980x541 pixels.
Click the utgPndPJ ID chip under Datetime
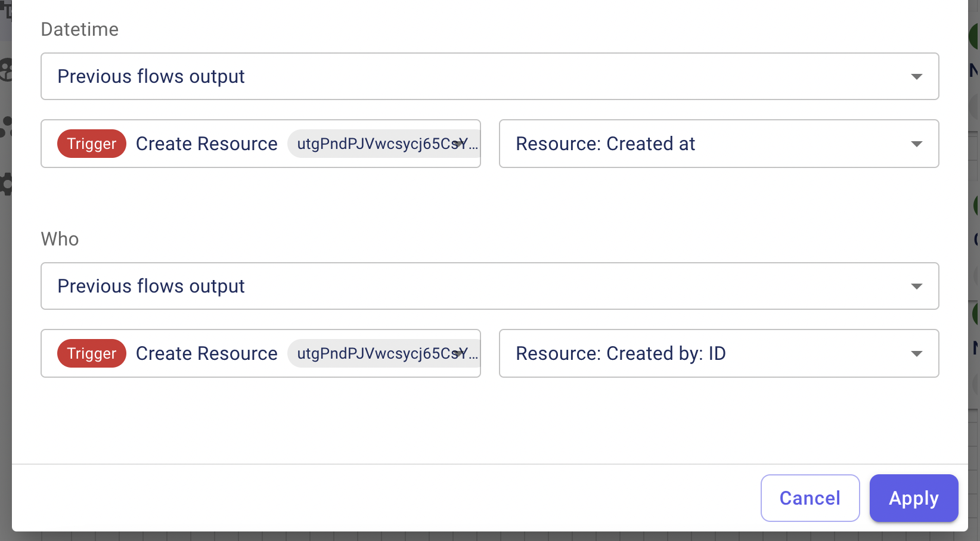(x=384, y=144)
